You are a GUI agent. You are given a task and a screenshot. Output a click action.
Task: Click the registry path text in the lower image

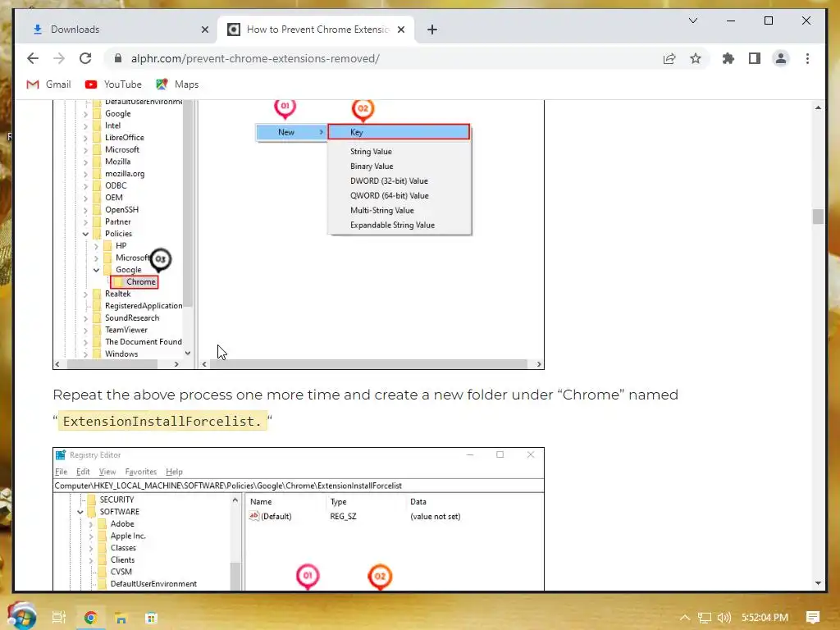(x=228, y=486)
